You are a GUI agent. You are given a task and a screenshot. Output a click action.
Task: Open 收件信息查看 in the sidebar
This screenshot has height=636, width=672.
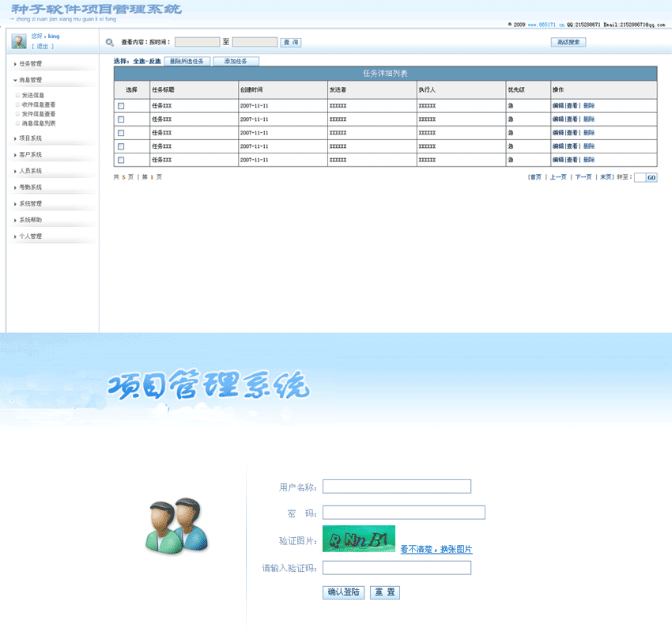coord(39,104)
